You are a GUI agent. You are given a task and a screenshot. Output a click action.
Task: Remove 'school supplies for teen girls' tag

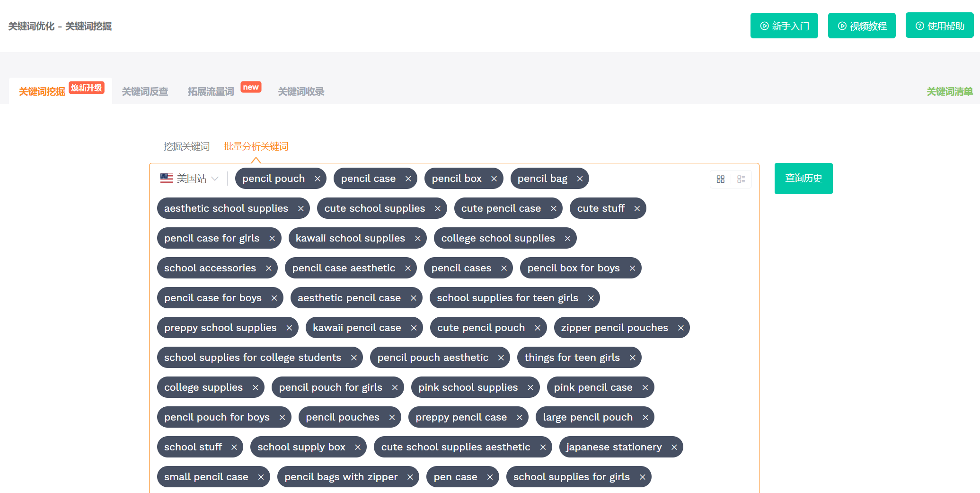point(591,298)
